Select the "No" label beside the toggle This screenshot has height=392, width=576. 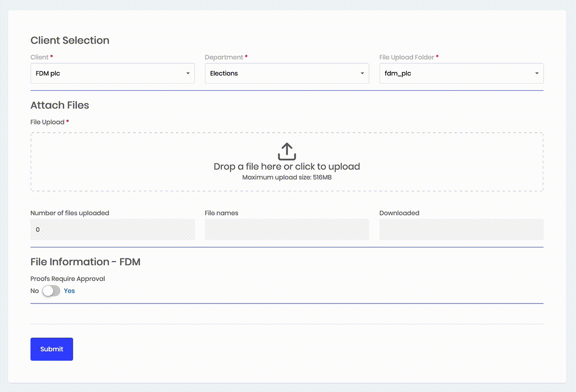tap(35, 291)
